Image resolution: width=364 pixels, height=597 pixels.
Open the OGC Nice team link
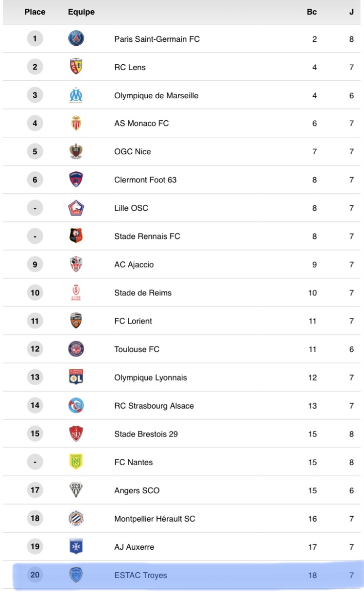[133, 152]
